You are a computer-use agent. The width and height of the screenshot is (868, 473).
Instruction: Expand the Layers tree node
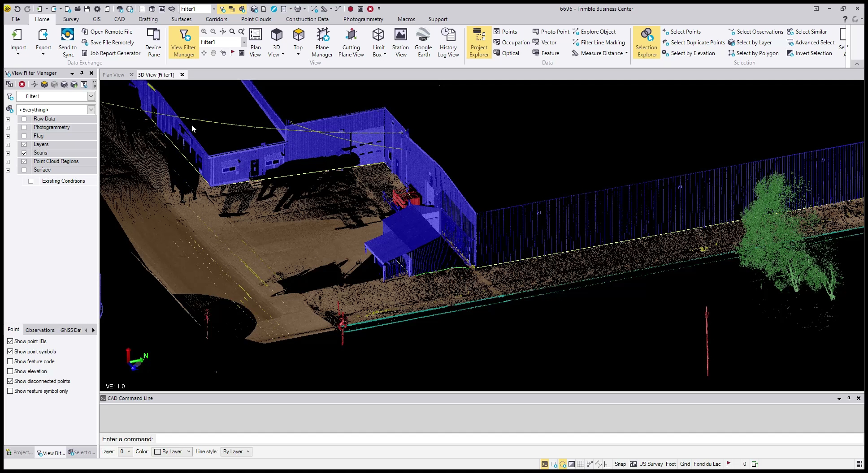[8, 145]
